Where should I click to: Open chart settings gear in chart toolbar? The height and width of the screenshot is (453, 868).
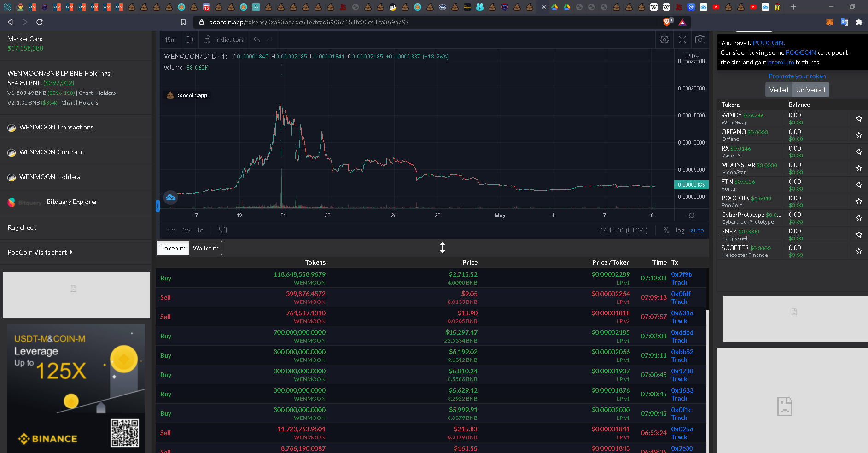(664, 40)
